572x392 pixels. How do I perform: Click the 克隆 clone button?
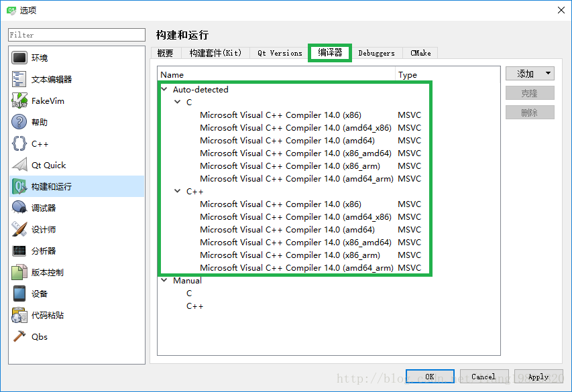pyautogui.click(x=530, y=93)
